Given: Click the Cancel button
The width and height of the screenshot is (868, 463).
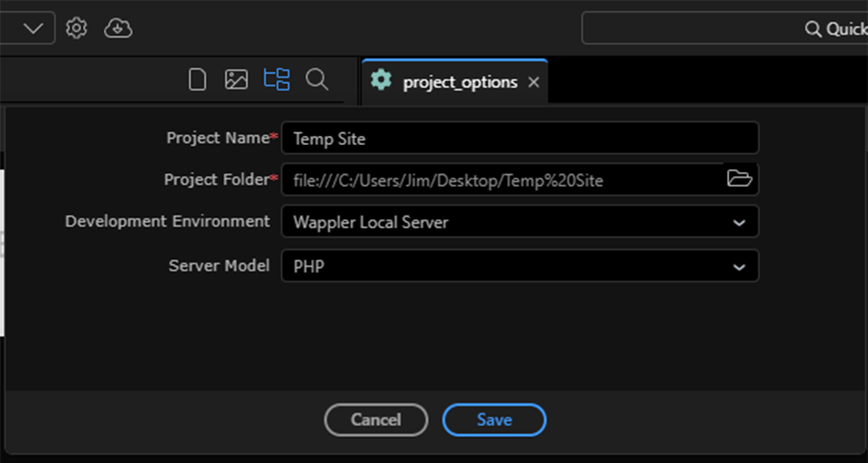Looking at the screenshot, I should point(376,420).
